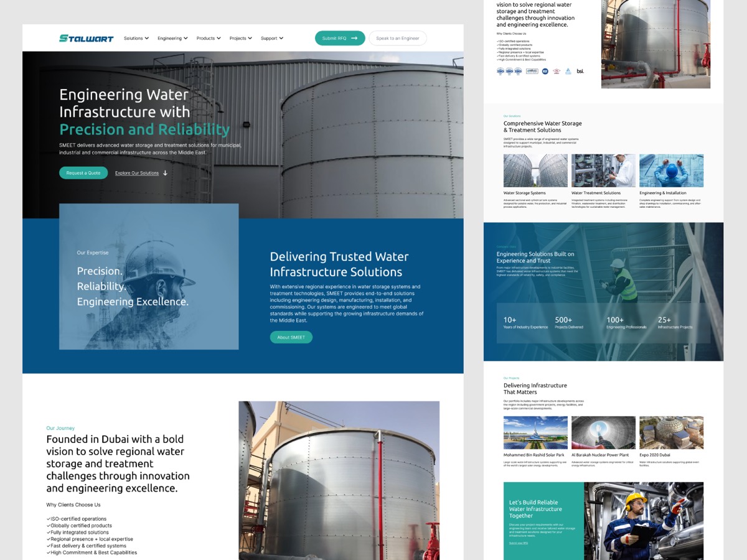Click the worker with clipboard photo
This screenshot has height=560, width=747.
coord(644,521)
